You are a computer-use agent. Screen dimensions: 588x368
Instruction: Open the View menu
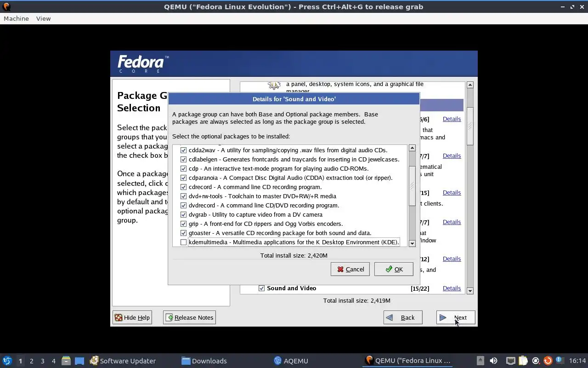[43, 18]
